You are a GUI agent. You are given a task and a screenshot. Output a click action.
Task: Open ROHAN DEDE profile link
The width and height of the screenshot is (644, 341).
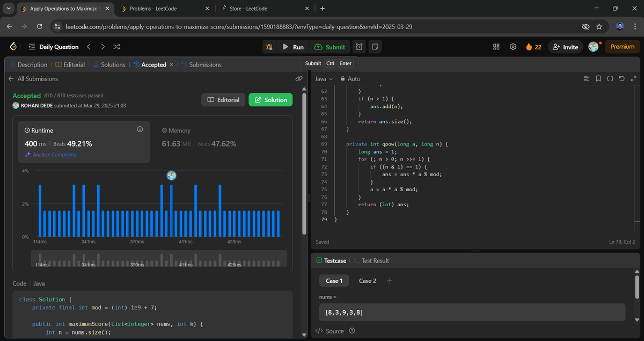click(36, 105)
